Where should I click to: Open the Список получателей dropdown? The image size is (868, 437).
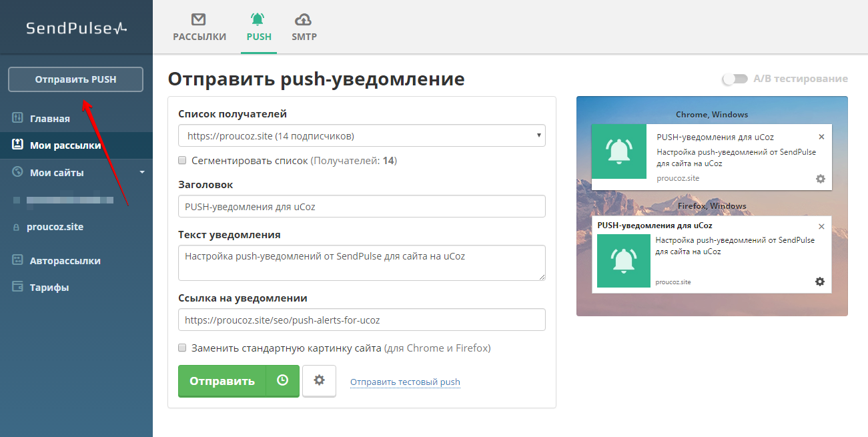[x=362, y=135]
